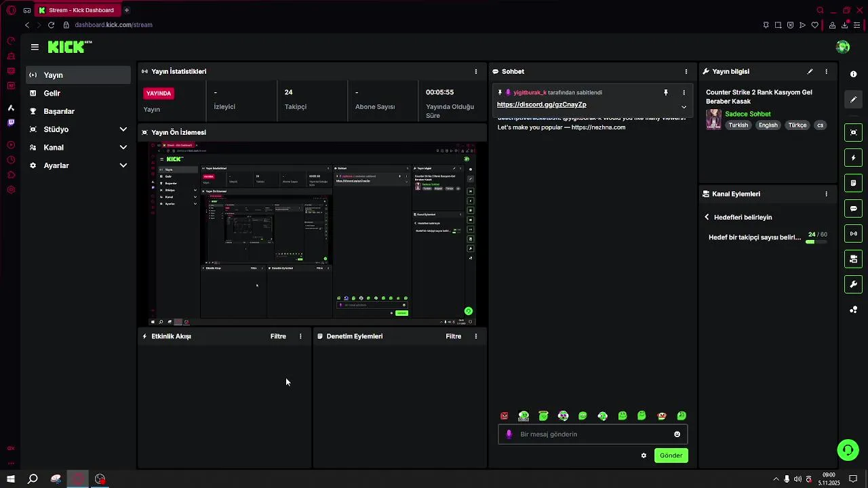This screenshot has height=488, width=868.
Task: Open the hamburger menu beside the Kick logo
Action: pyautogui.click(x=35, y=47)
